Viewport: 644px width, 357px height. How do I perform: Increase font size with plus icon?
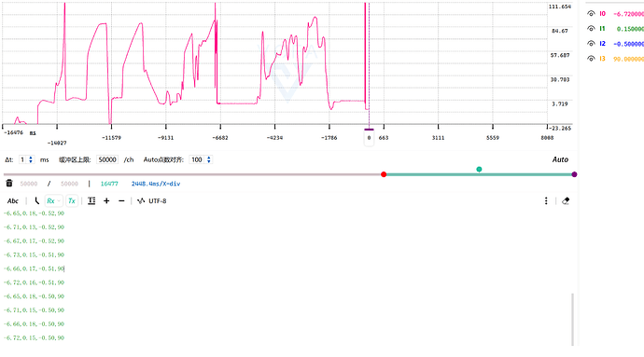pos(106,200)
